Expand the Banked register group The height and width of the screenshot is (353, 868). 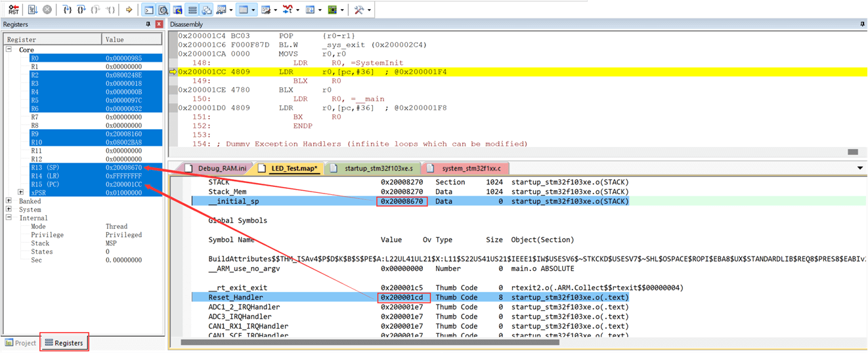[x=9, y=201]
